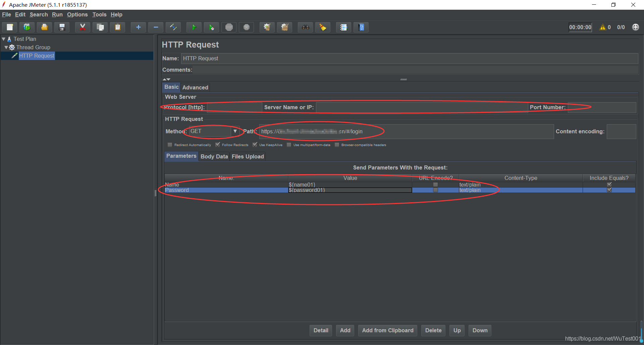This screenshot has width=644, height=345.
Task: Reset search with brush icon
Action: [323, 27]
